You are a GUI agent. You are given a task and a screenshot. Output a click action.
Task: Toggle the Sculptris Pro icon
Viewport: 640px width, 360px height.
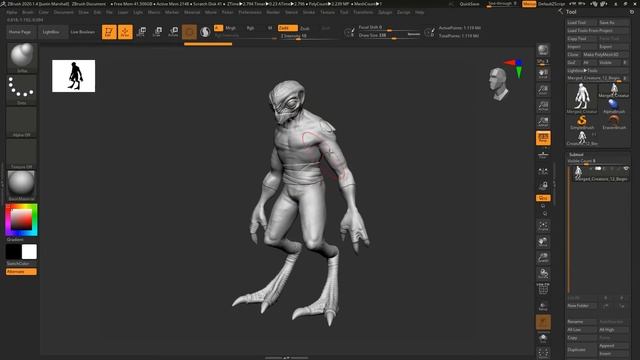(x=205, y=32)
